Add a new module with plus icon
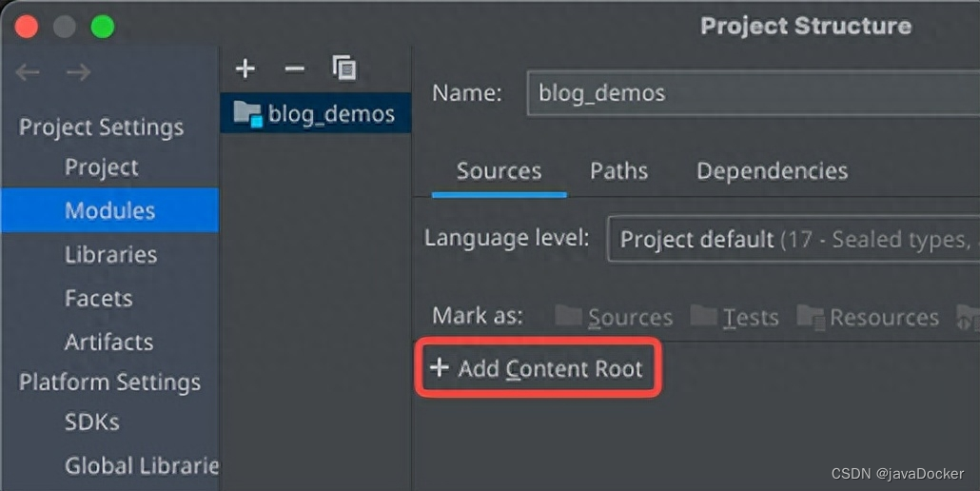980x491 pixels. click(245, 69)
